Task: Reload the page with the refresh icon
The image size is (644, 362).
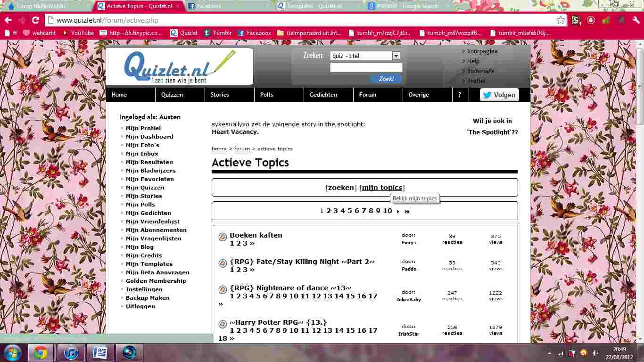Action: click(x=35, y=20)
